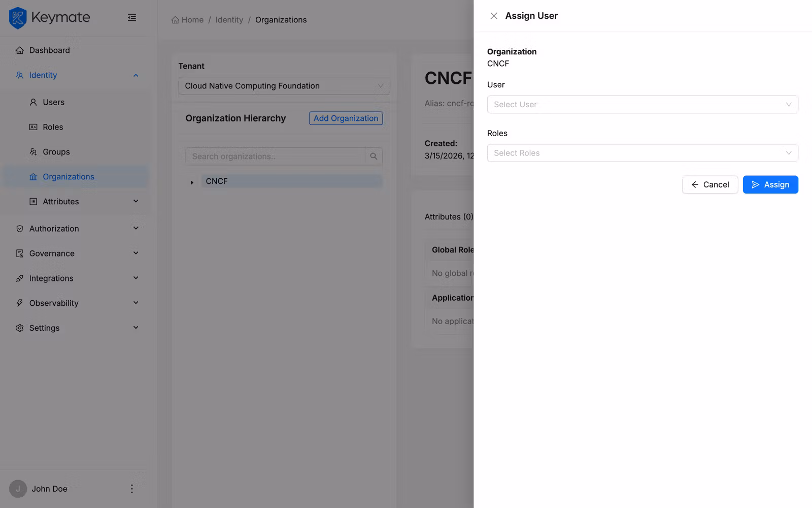Open the three-dot menu beside John Doe

tap(131, 488)
